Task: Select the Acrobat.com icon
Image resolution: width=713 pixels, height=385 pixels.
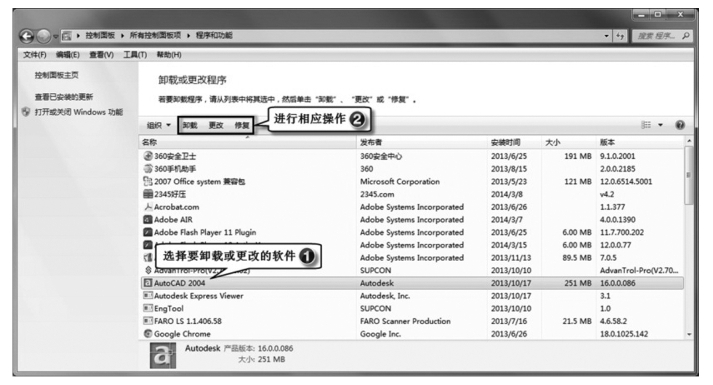Action: (x=148, y=207)
